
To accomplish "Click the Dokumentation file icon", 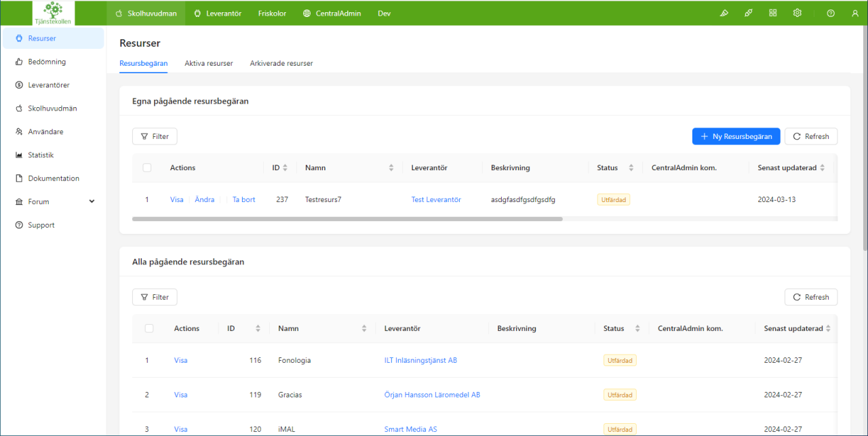I will pyautogui.click(x=19, y=178).
